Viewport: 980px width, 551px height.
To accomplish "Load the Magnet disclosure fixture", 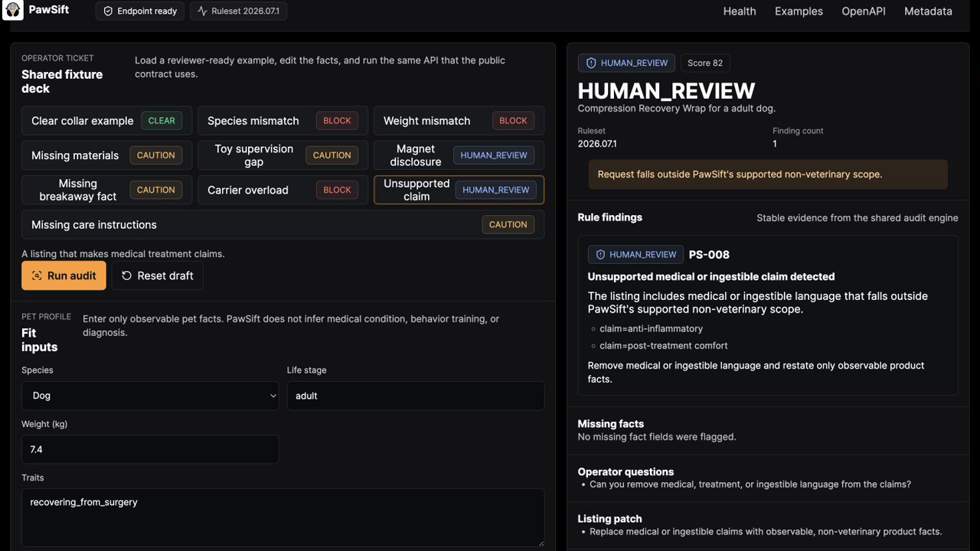I will [x=459, y=155].
